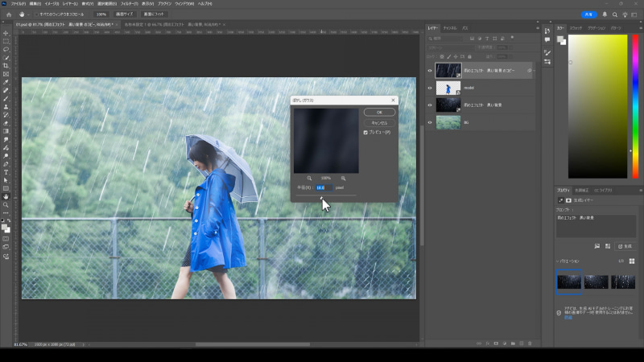Select the Type tool
This screenshot has height=362, width=644.
click(x=6, y=171)
